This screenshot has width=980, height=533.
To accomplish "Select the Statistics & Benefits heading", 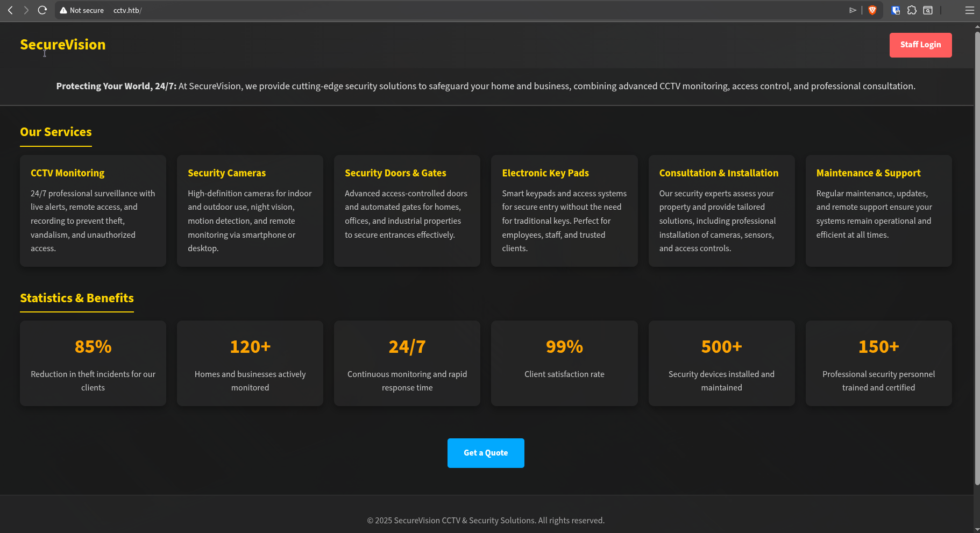I will point(77,298).
